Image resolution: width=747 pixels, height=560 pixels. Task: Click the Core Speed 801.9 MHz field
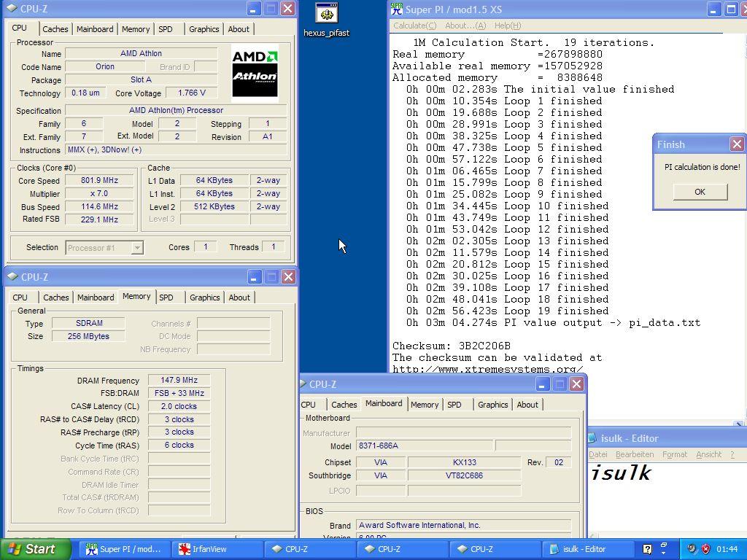pos(99,181)
